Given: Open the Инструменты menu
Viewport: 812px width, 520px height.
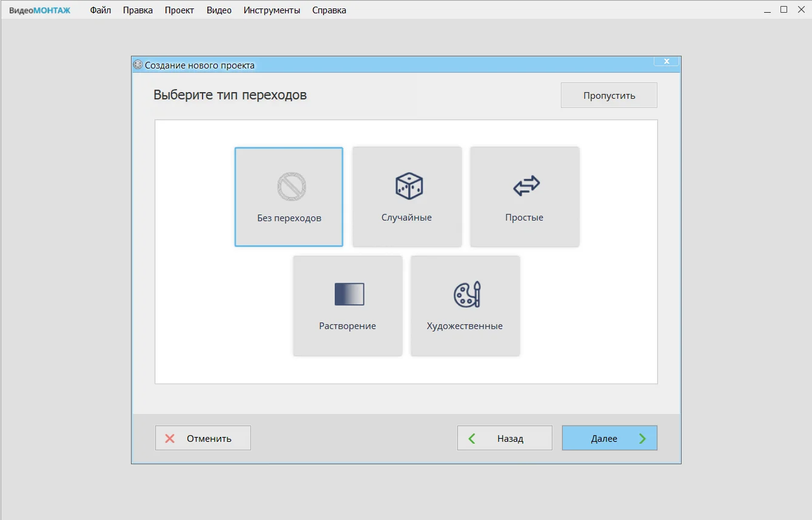Looking at the screenshot, I should (272, 10).
